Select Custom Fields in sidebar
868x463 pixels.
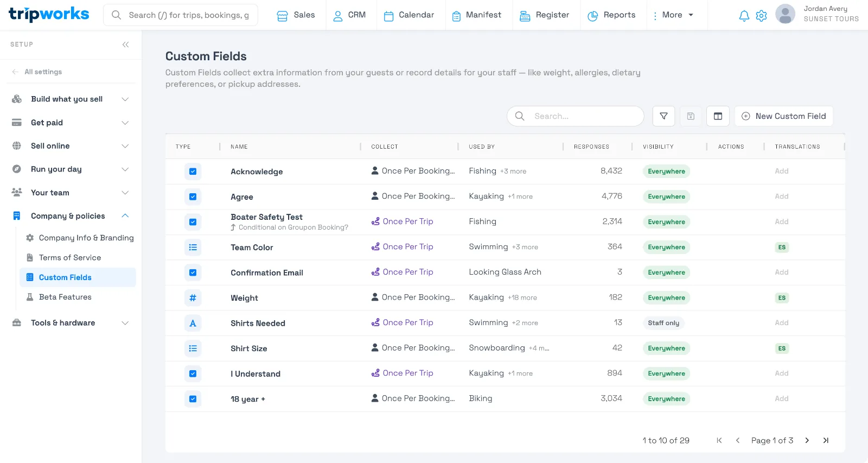[x=78, y=277]
